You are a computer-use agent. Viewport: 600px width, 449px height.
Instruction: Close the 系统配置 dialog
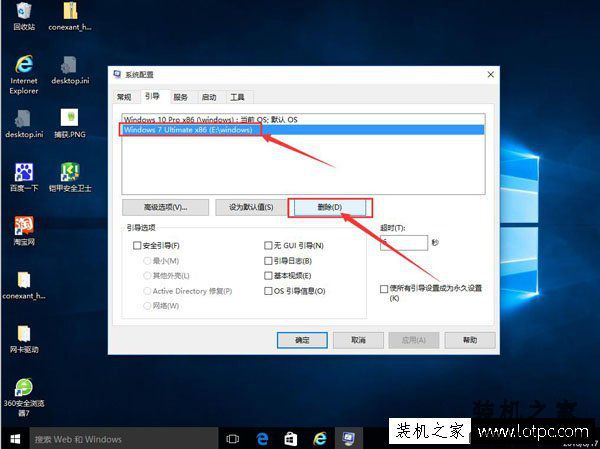(491, 74)
